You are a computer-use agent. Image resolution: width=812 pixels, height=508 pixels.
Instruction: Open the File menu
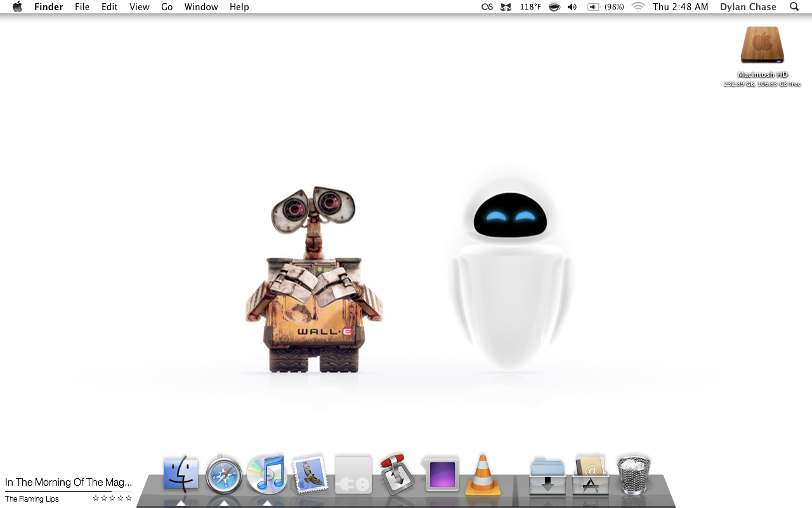pyautogui.click(x=82, y=7)
